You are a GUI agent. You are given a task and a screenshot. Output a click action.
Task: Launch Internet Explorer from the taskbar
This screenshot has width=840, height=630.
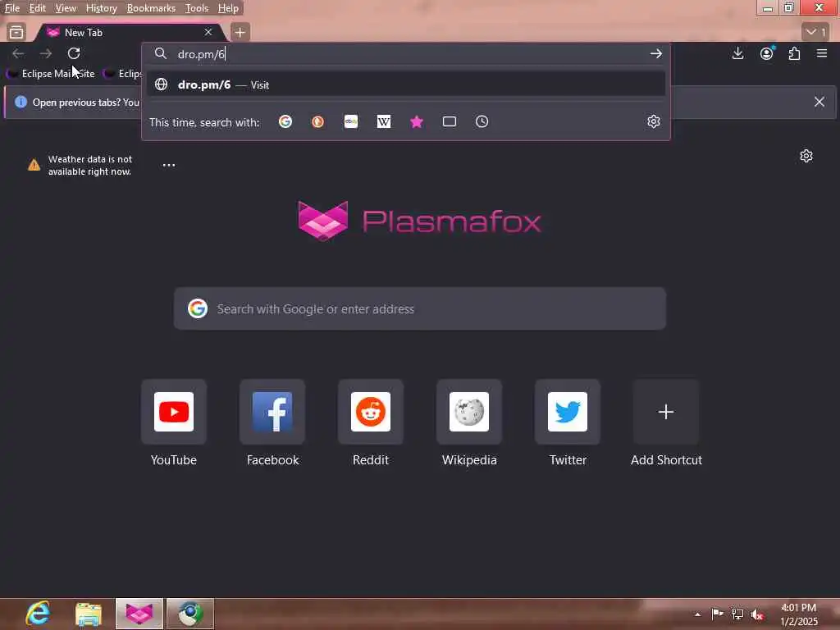coord(39,614)
